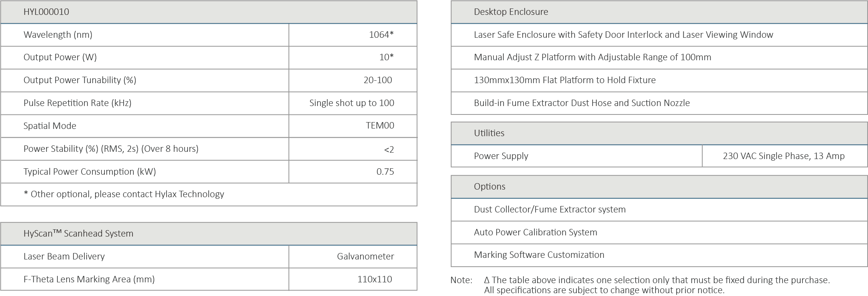The image size is (868, 296).
Task: Select the 110x110 marking area value
Action: pos(375,279)
